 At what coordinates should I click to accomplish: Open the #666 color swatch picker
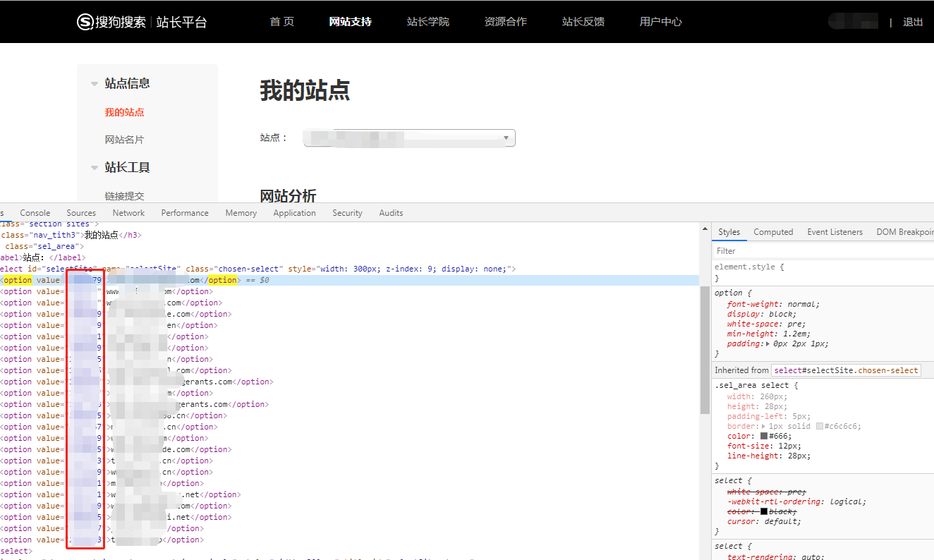[x=764, y=436]
